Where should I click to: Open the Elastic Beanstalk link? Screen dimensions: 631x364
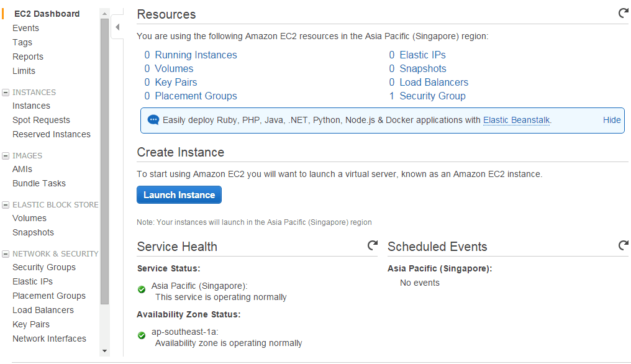click(516, 120)
